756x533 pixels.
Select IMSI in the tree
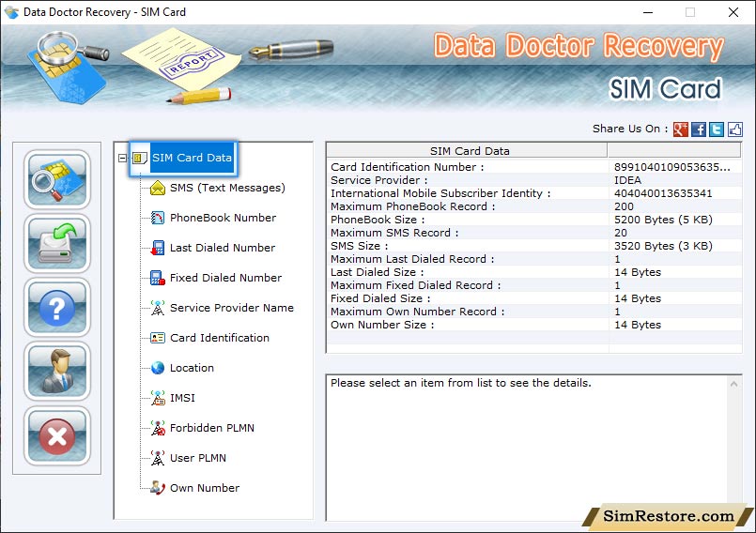tap(182, 398)
